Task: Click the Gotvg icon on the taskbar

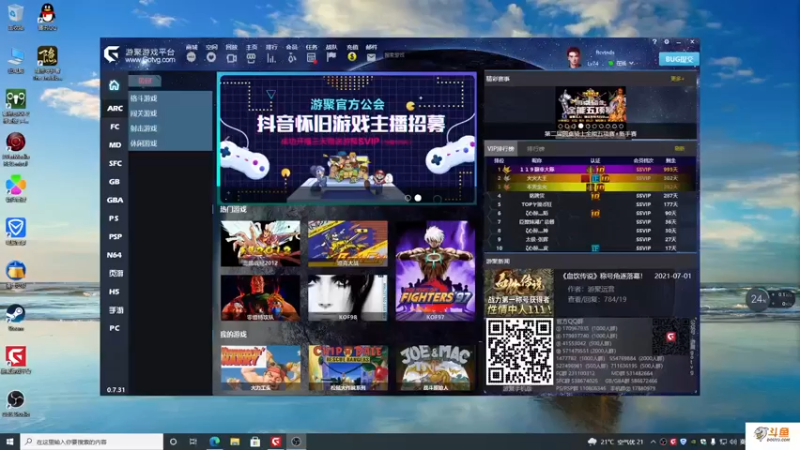Action: 276,441
